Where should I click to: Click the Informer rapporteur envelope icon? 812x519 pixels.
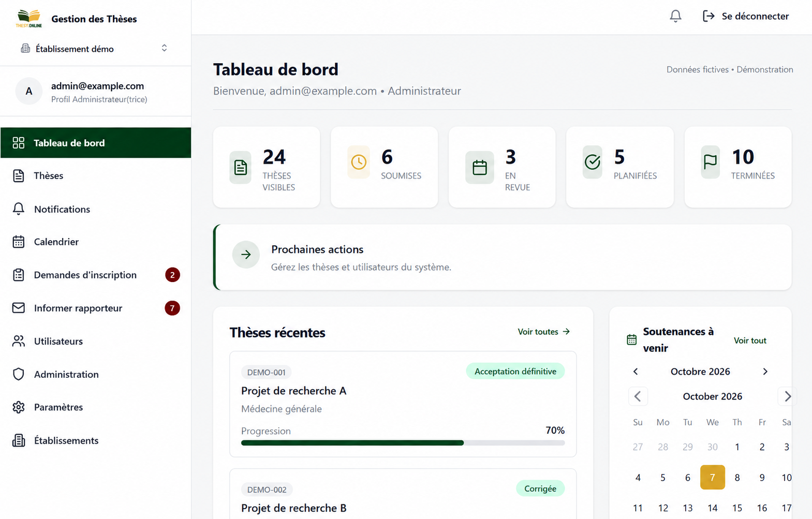pyautogui.click(x=19, y=308)
